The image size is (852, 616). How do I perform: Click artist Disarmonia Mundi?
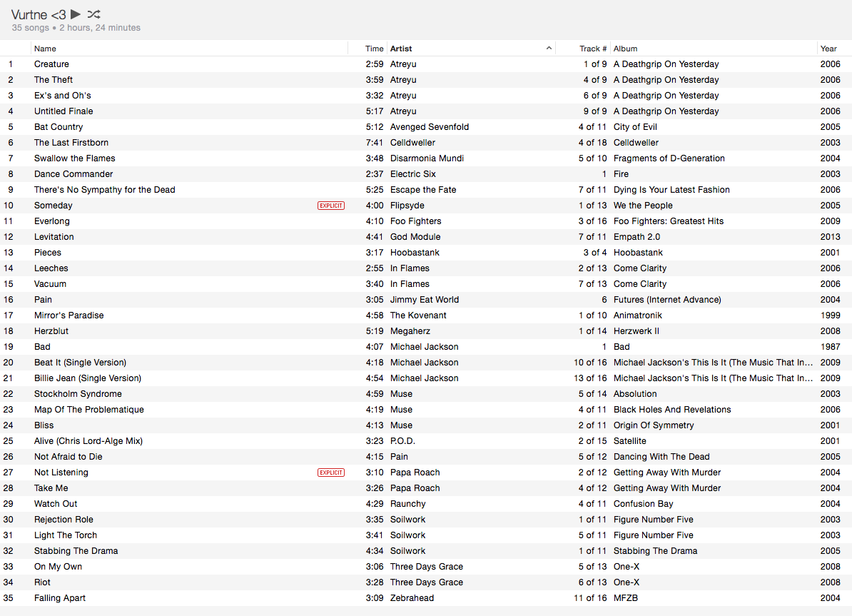tap(427, 158)
